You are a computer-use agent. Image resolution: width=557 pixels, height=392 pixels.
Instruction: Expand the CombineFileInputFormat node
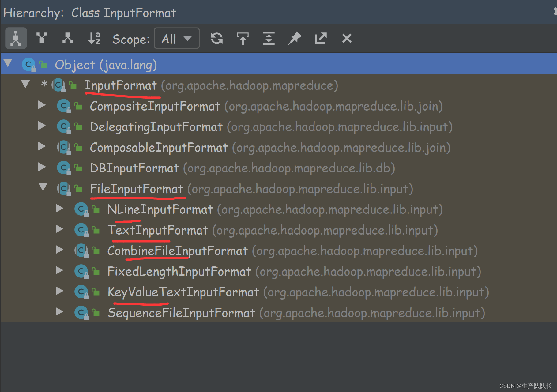tap(59, 250)
